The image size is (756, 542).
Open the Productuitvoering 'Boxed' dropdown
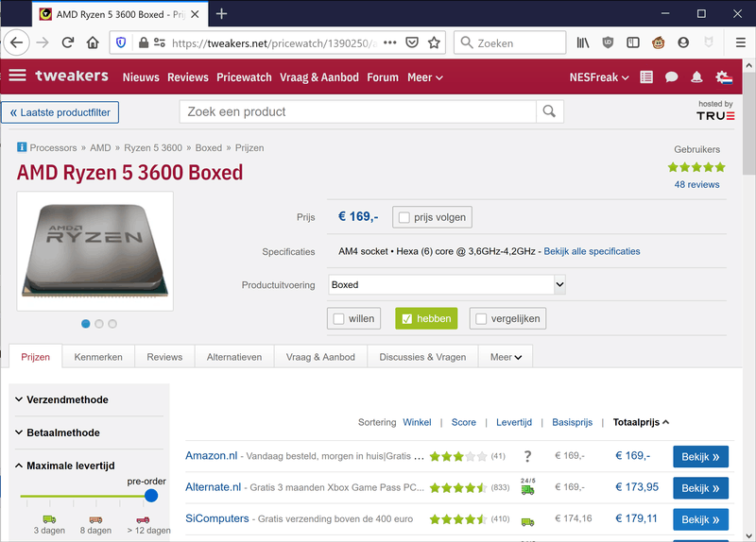[446, 285]
